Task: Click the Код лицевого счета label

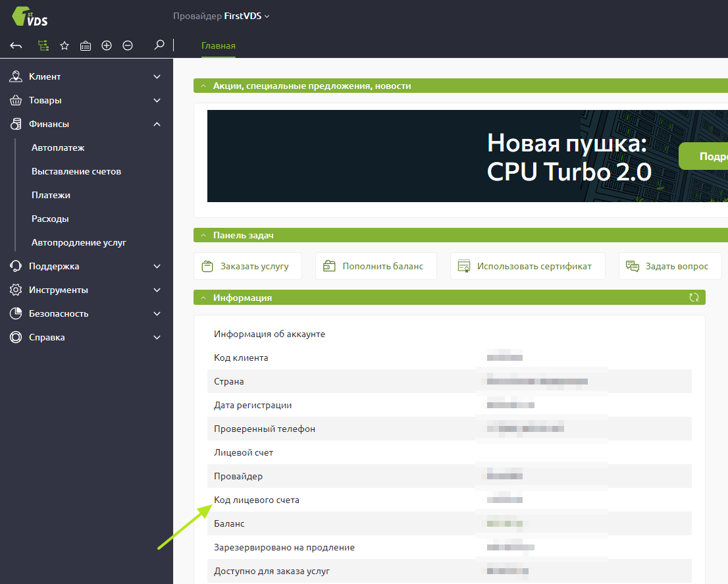Action: [x=257, y=500]
